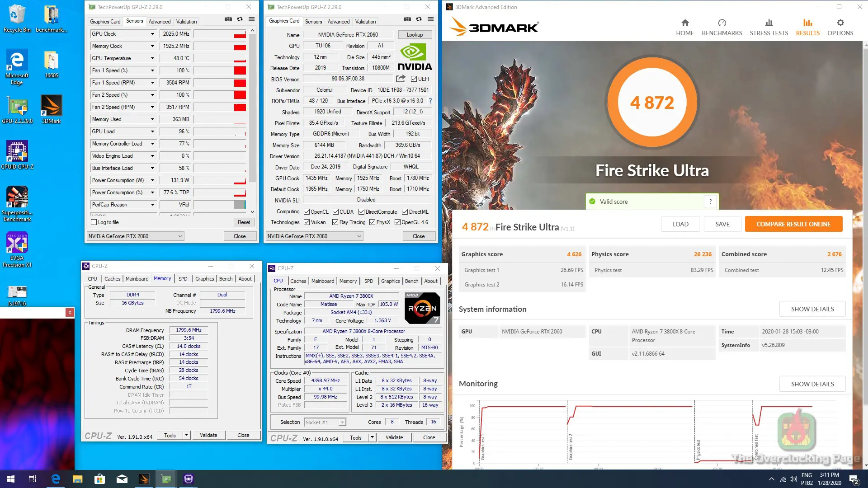Click SAVE button in 3DMark
This screenshot has height=488, width=868.
click(722, 224)
